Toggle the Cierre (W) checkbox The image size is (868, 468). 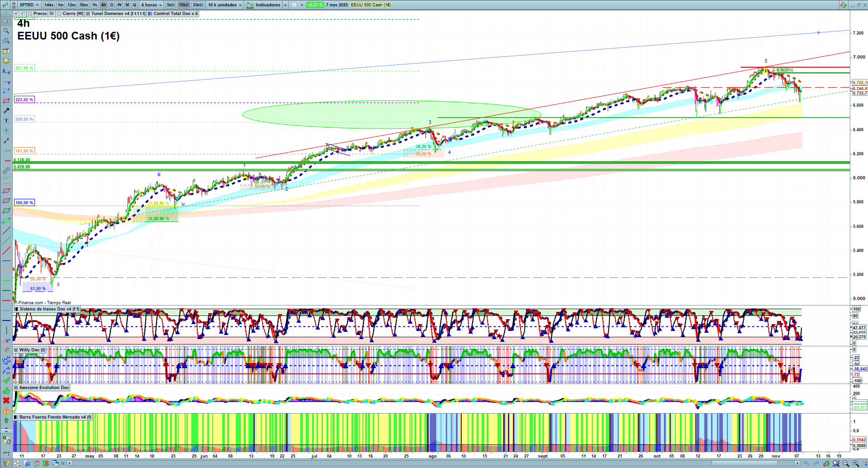tap(59, 14)
